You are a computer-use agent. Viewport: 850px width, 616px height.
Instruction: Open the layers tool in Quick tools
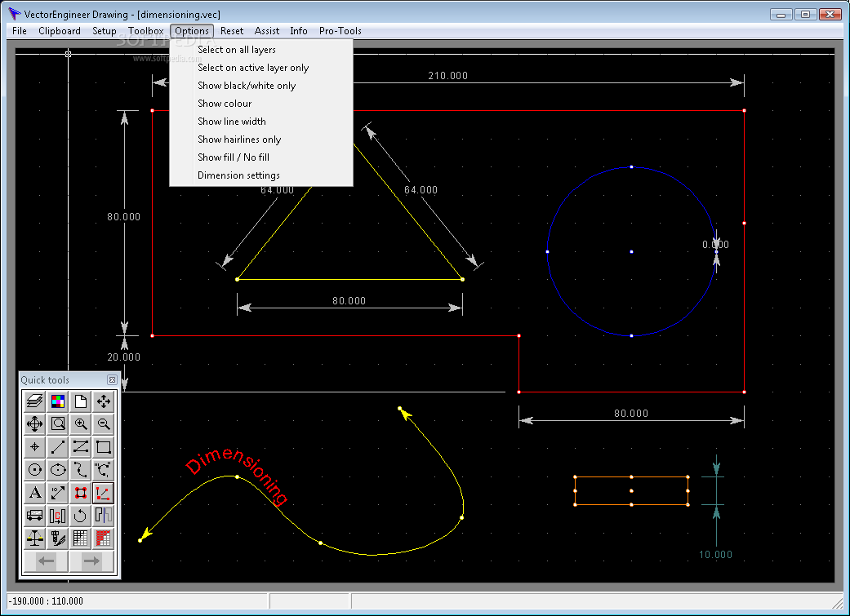(x=34, y=401)
